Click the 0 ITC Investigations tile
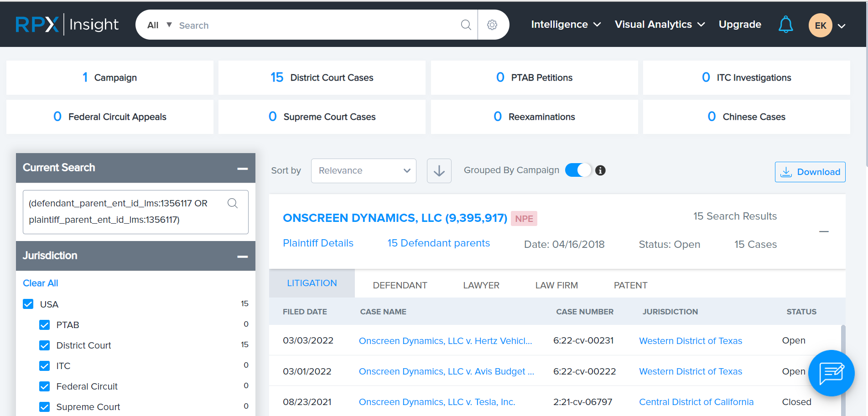The height and width of the screenshot is (416, 868). click(x=747, y=77)
